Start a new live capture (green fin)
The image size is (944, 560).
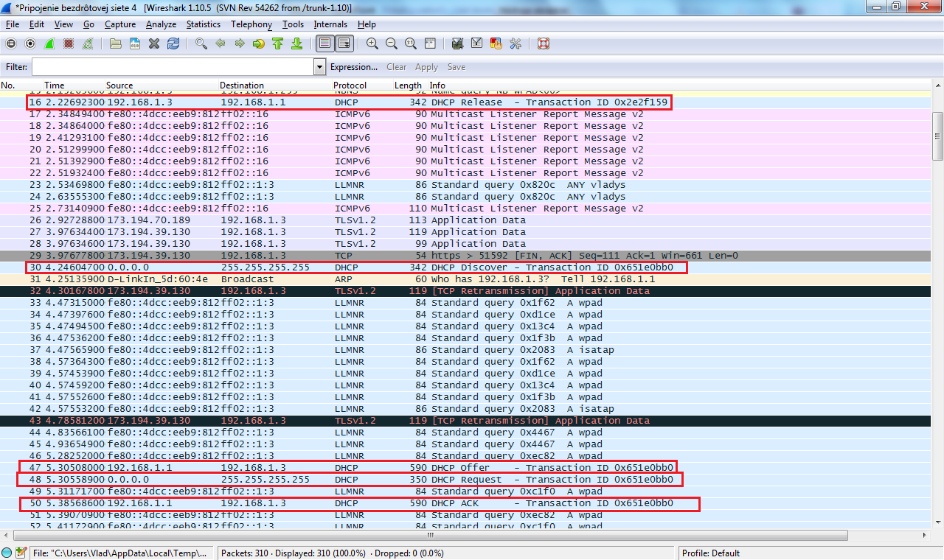49,43
